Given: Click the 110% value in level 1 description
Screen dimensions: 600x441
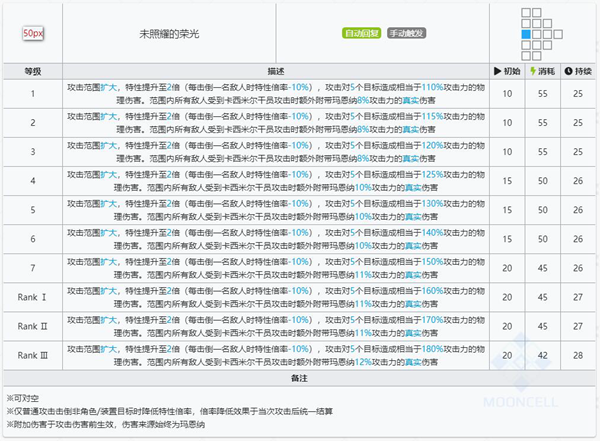Looking at the screenshot, I should click(432, 87).
